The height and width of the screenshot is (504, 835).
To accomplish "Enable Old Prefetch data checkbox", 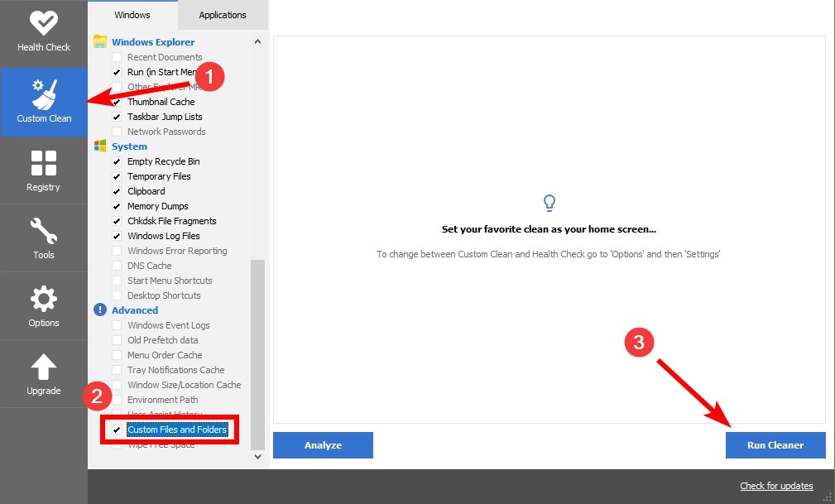I will (117, 340).
